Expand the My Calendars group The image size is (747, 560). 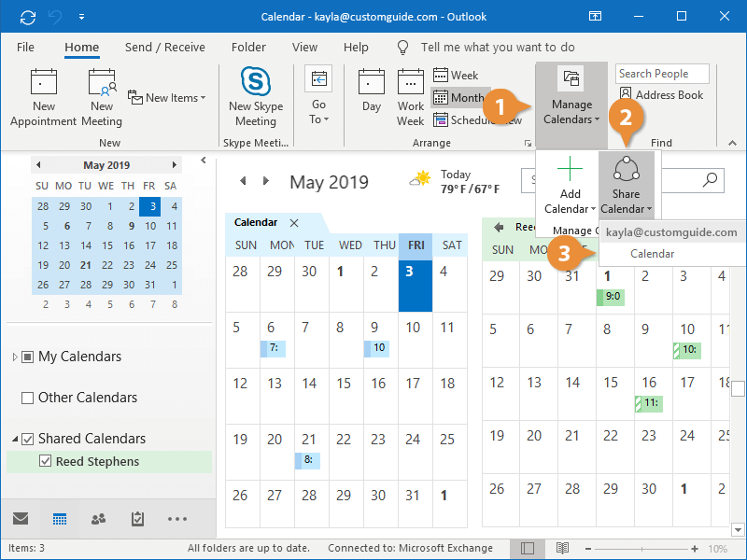point(15,357)
